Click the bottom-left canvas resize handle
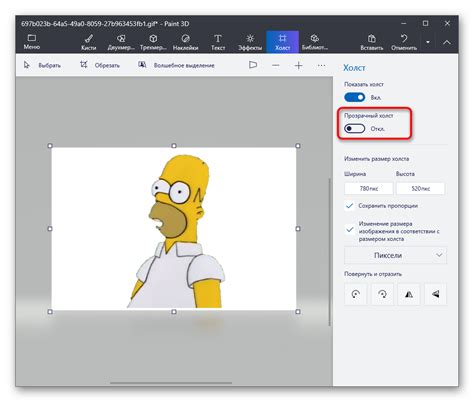Screen dimensions: 474x402 pos(50,312)
